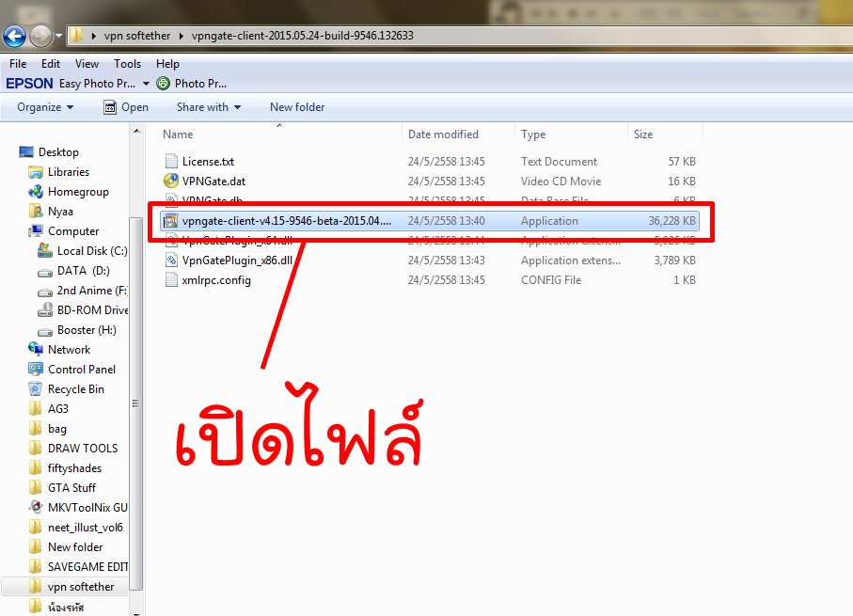Sort by Date modified column header
853x616 pixels.
443,134
